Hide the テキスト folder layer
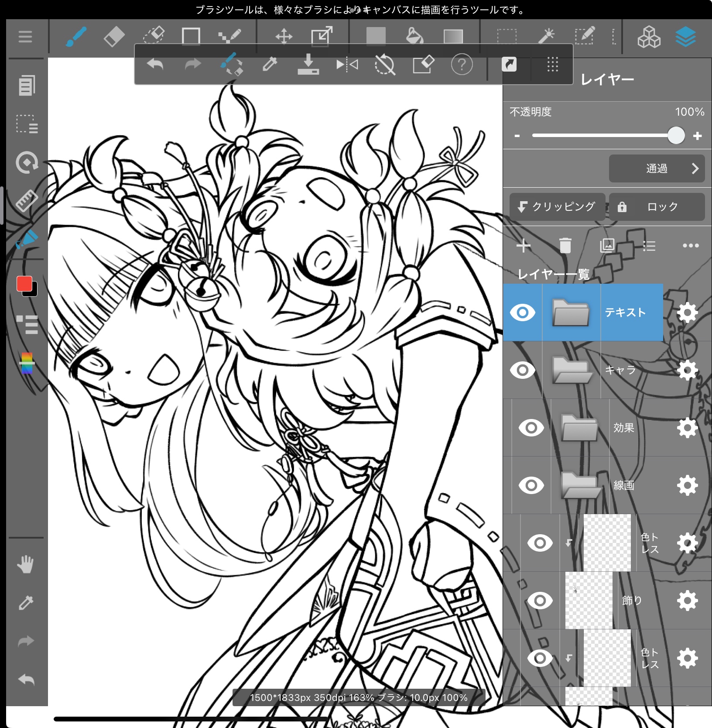Screen dimensions: 712x728 [522, 312]
